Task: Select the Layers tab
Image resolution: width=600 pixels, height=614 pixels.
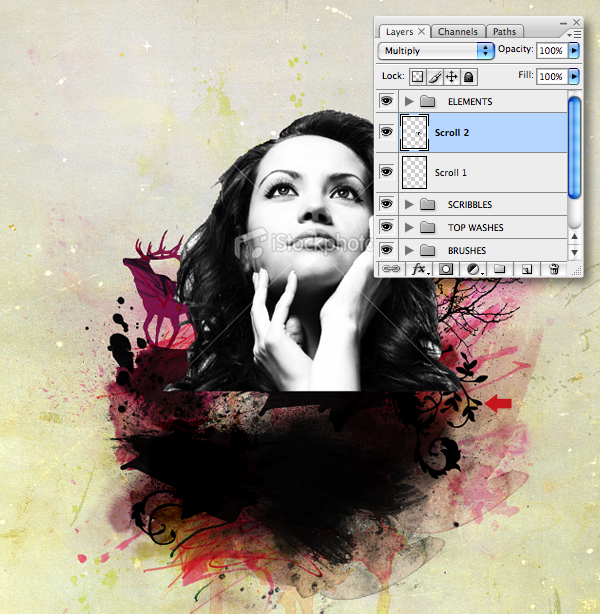Action: (x=399, y=32)
